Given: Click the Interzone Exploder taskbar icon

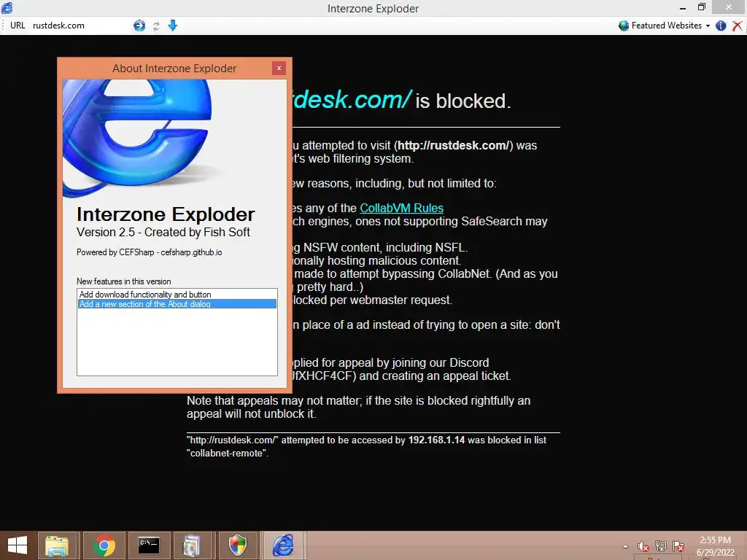Looking at the screenshot, I should tap(283, 545).
